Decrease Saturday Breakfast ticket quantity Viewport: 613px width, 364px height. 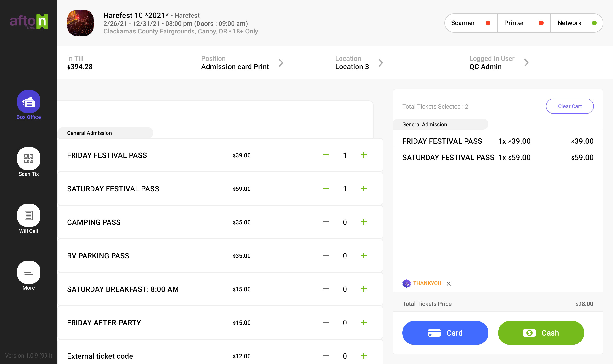[326, 289]
